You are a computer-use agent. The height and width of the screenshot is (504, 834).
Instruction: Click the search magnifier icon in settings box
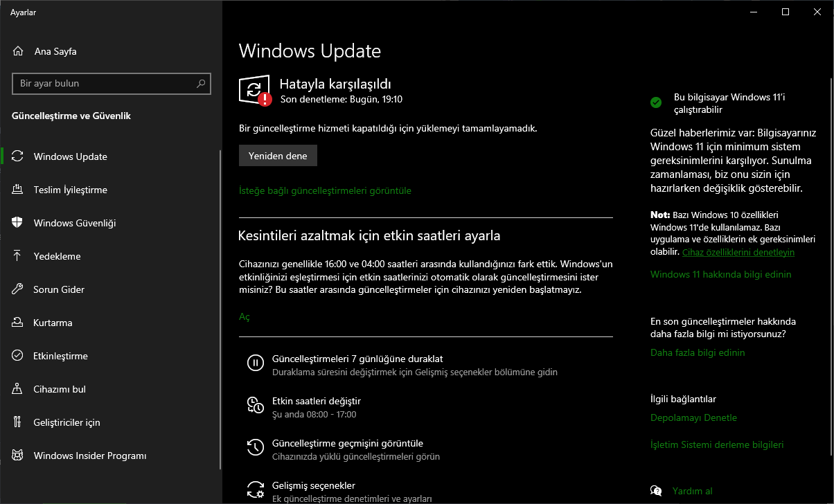tap(201, 84)
